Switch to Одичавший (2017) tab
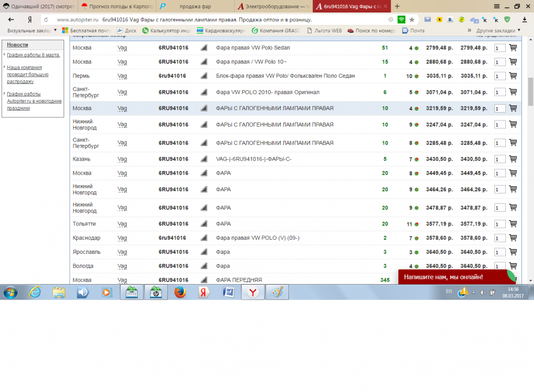The height and width of the screenshot is (392, 534). tap(39, 6)
